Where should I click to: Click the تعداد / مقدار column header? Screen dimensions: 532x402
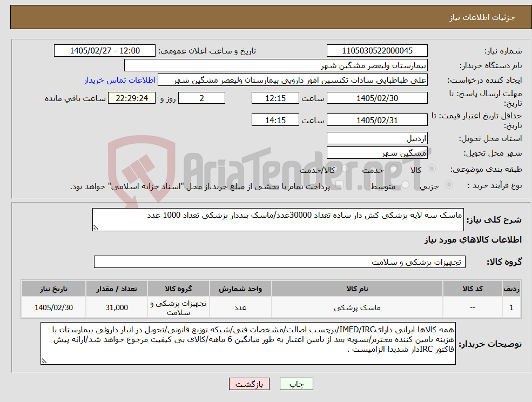tap(116, 289)
